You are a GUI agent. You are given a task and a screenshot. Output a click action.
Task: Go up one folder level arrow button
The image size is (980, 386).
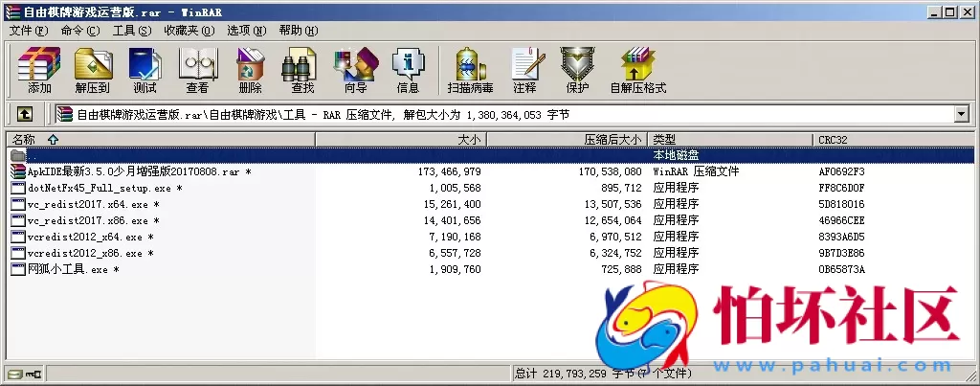[x=24, y=114]
